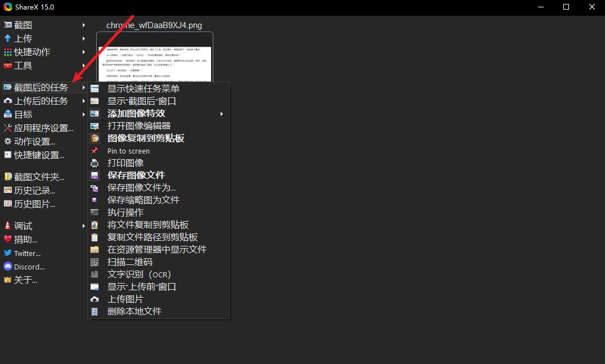Viewport: 605px width, 364px height.
Task: Click the 快捷键设置 keyboard icon
Action: point(8,155)
